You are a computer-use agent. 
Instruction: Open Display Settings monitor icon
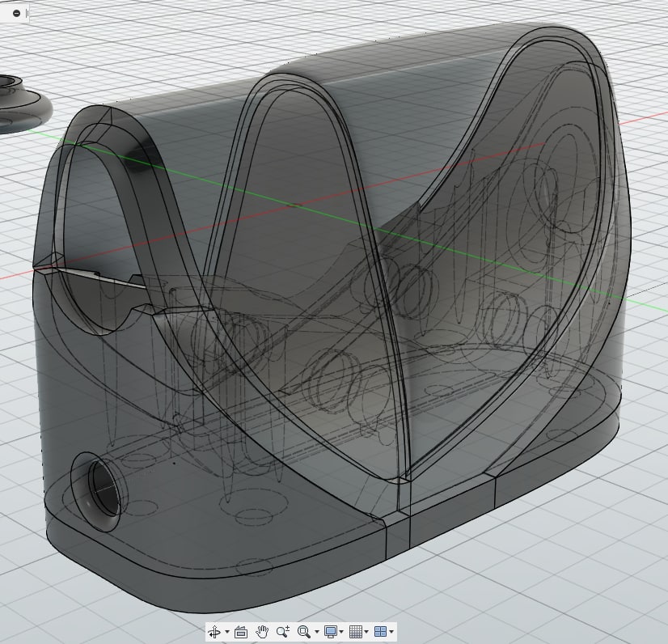click(x=331, y=632)
